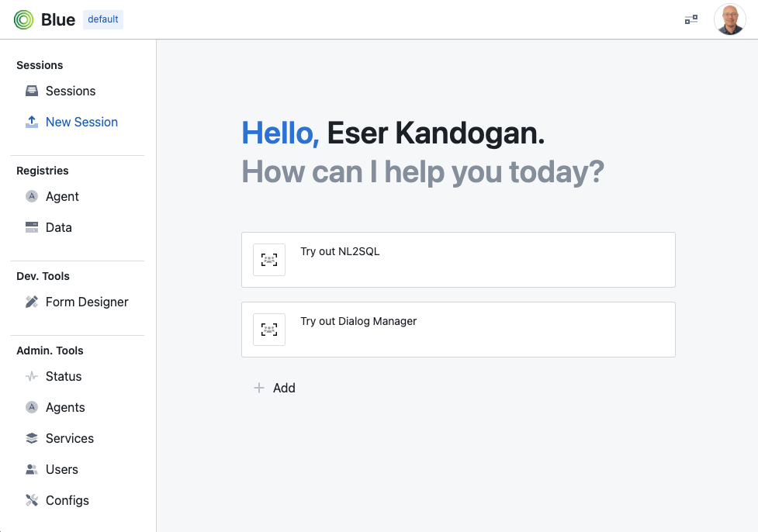Open the user profile avatar
Screen dimensions: 758x532
(x=729, y=19)
